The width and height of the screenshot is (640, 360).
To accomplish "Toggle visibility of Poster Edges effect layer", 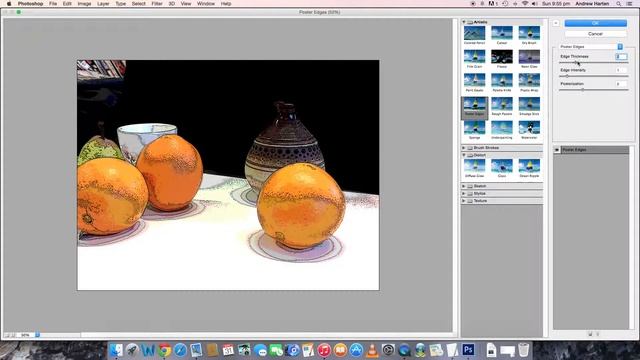I will 557,150.
